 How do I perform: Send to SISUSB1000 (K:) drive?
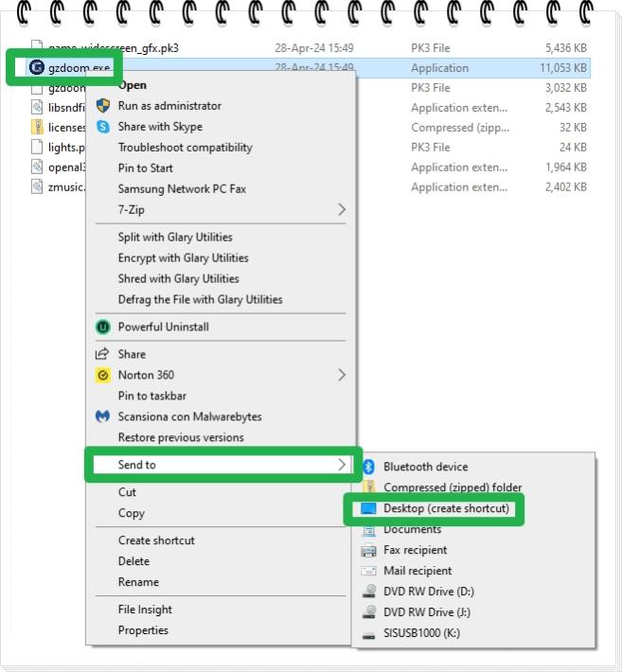[421, 633]
